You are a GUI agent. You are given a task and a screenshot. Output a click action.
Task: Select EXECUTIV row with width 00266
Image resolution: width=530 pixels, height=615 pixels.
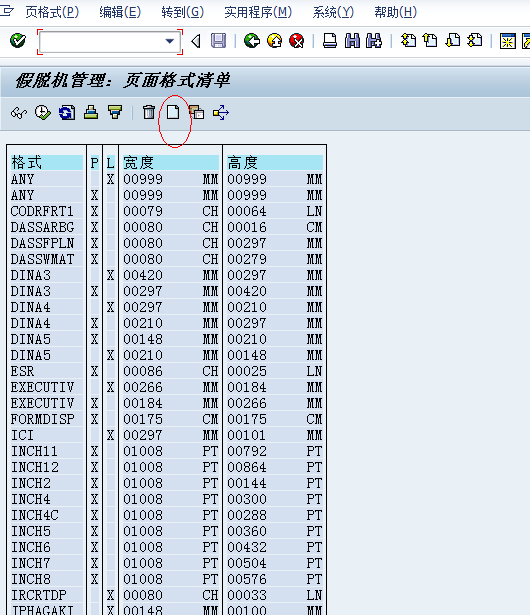click(x=166, y=388)
